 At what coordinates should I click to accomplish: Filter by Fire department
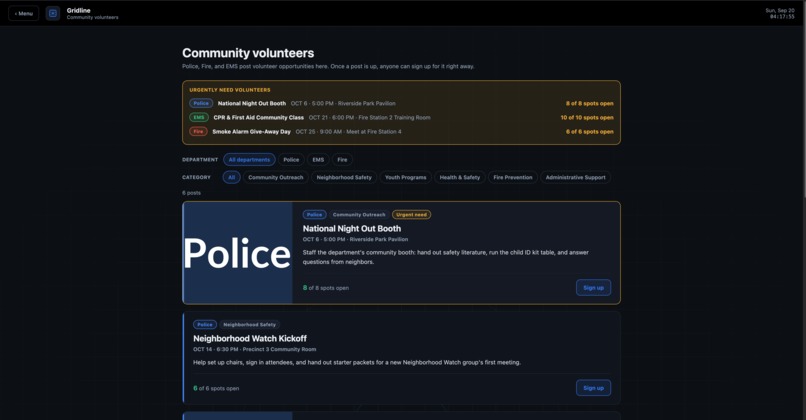[x=342, y=160]
